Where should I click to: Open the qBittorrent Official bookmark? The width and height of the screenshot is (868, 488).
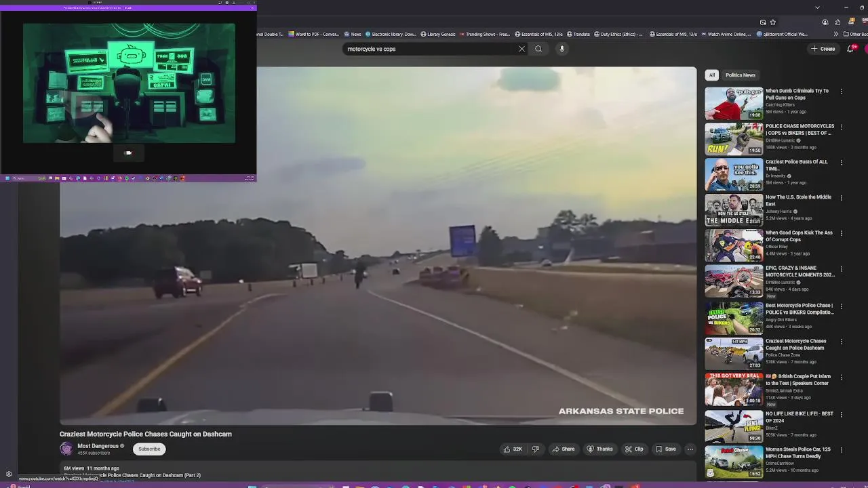(782, 34)
